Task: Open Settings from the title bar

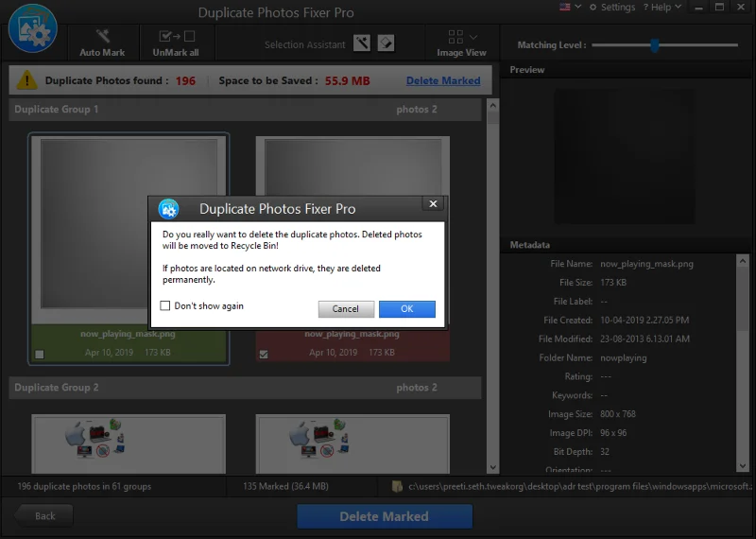Action: [612, 8]
